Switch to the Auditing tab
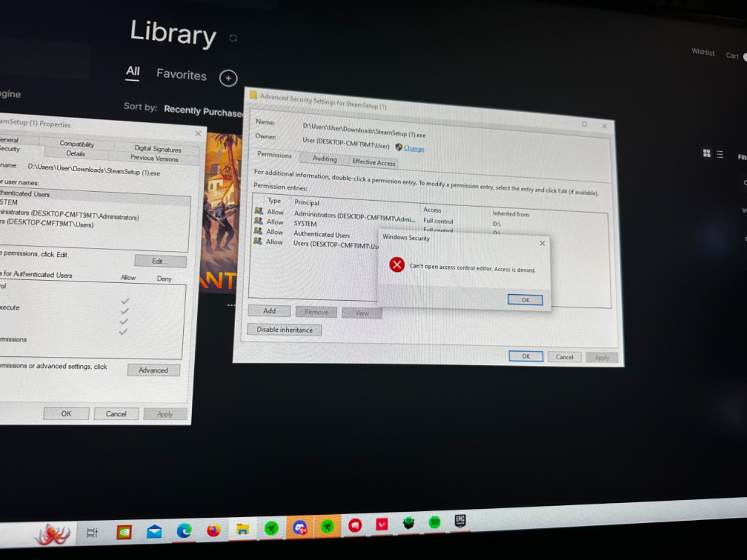747x560 pixels. coord(325,159)
